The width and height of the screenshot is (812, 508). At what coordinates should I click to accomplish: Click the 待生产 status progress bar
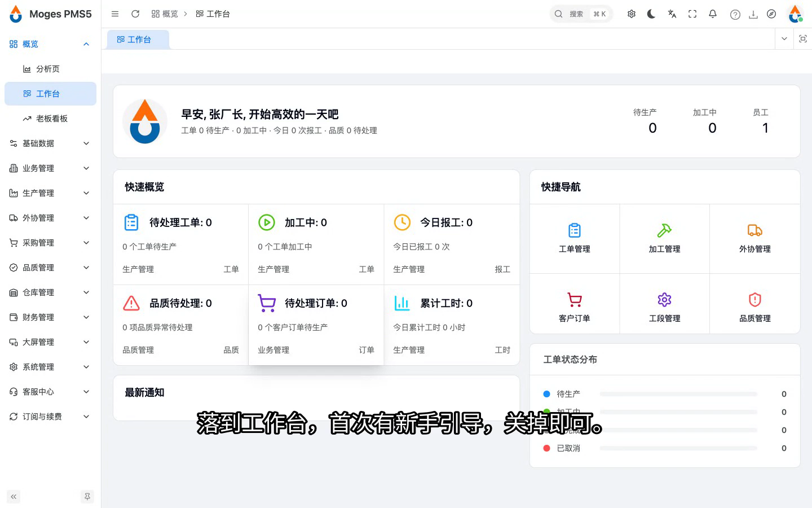[x=678, y=394]
